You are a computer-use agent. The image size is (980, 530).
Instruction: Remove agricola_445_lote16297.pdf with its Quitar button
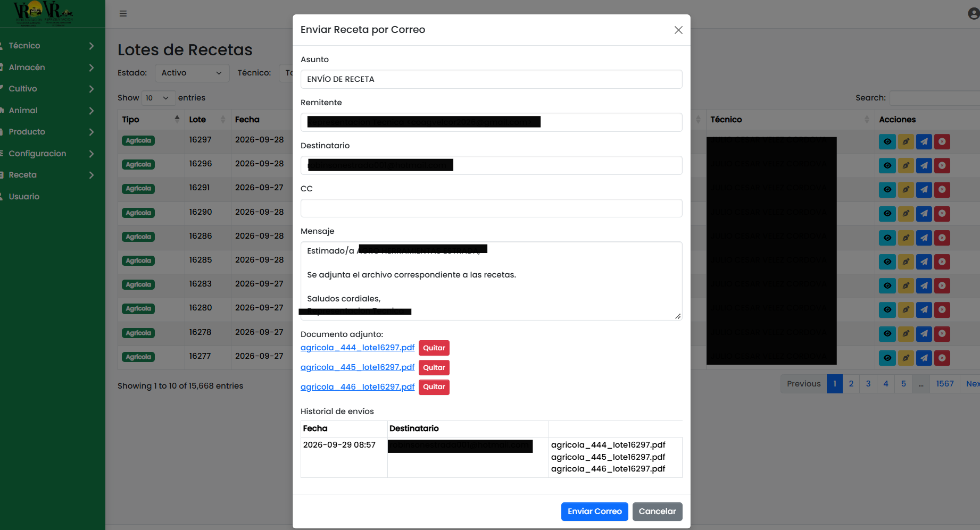(x=434, y=368)
